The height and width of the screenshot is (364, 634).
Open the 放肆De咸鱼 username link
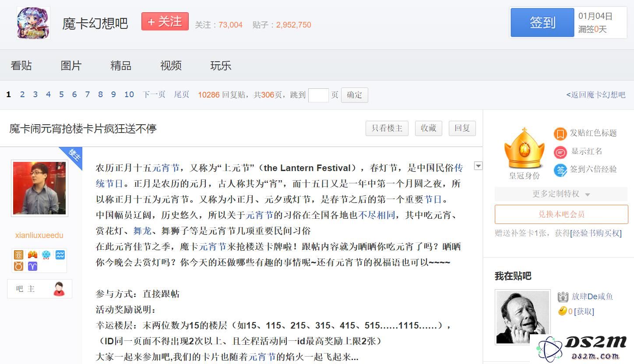pos(592,297)
